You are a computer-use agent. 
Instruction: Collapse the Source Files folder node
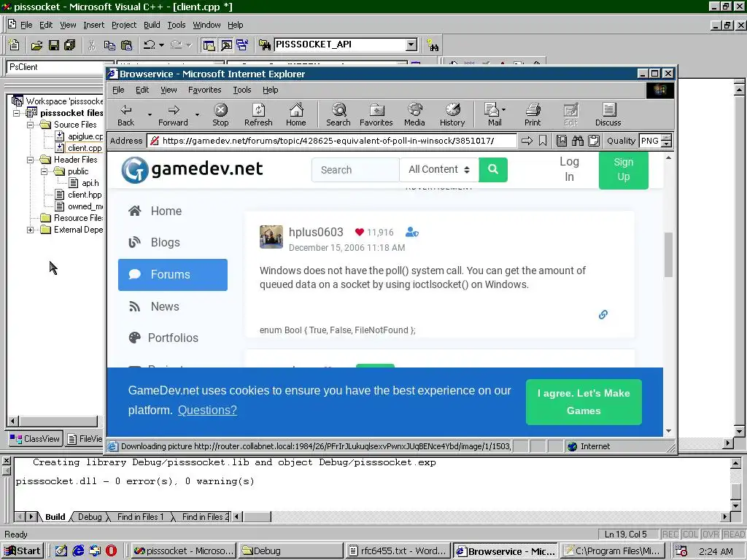tap(30, 125)
